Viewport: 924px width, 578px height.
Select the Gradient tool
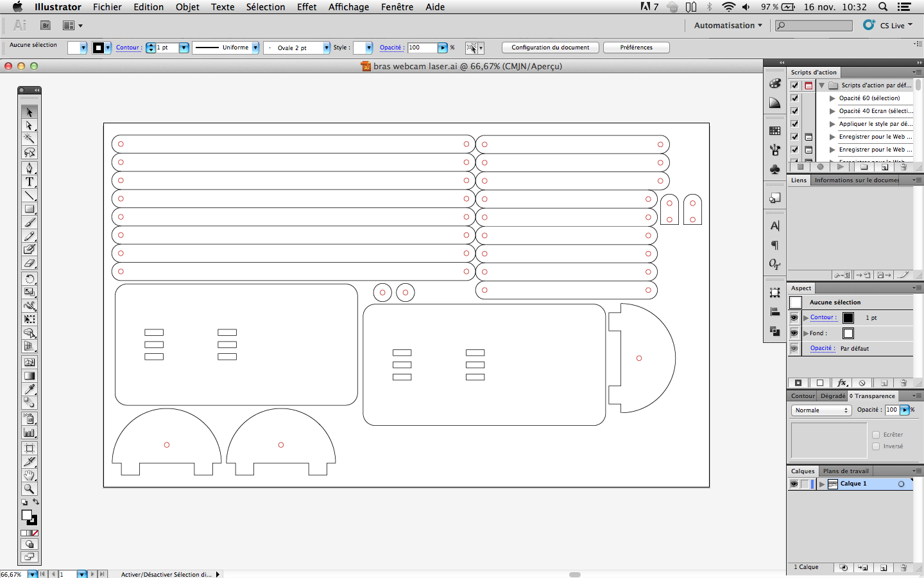click(x=30, y=376)
